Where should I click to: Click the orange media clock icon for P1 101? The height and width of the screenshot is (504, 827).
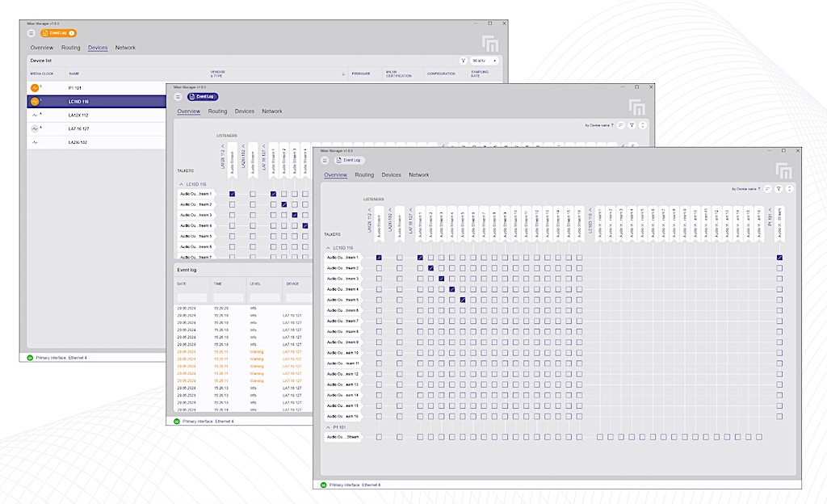click(x=35, y=87)
